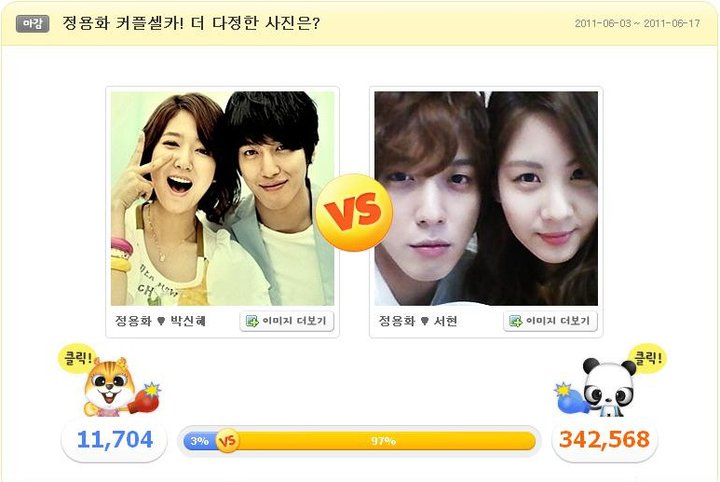Click the left 클릭! speech bubble
Viewport: 720px width, 482px height.
point(77,358)
